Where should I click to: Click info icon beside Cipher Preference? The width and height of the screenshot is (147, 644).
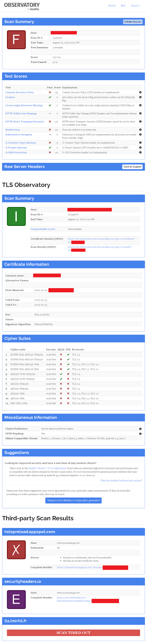click(140, 429)
